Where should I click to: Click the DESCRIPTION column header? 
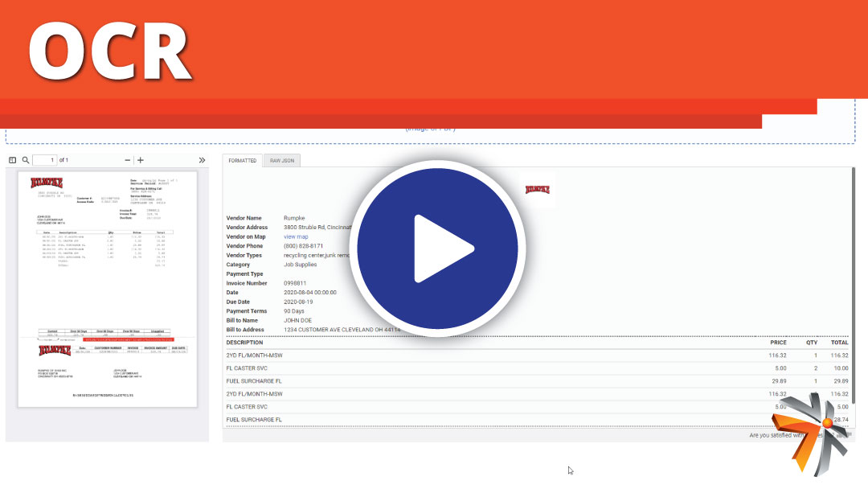click(x=244, y=343)
